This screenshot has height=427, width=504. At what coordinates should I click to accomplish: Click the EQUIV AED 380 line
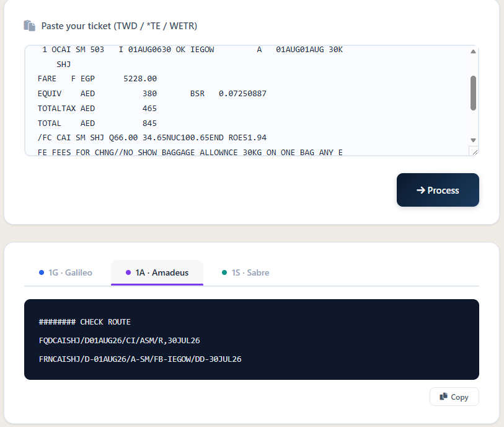click(97, 94)
